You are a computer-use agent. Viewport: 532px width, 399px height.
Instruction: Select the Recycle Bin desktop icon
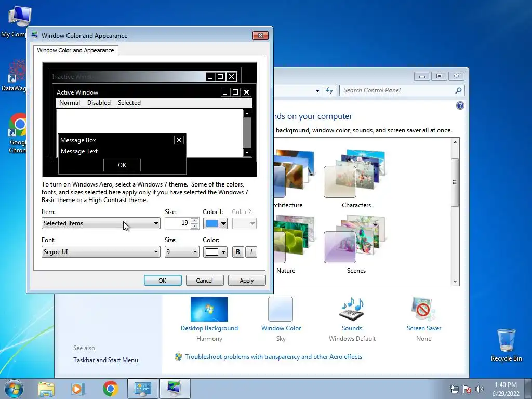[x=506, y=345]
